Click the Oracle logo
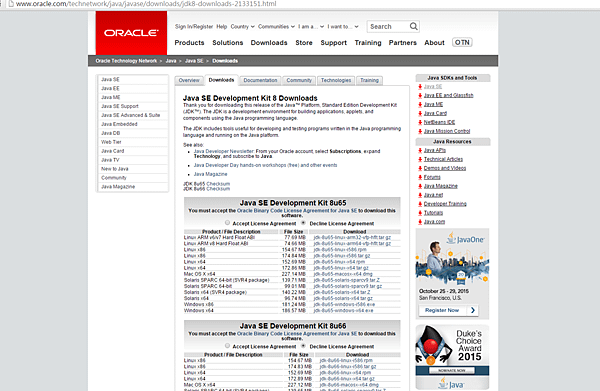The height and width of the screenshot is (391, 600). 131,33
